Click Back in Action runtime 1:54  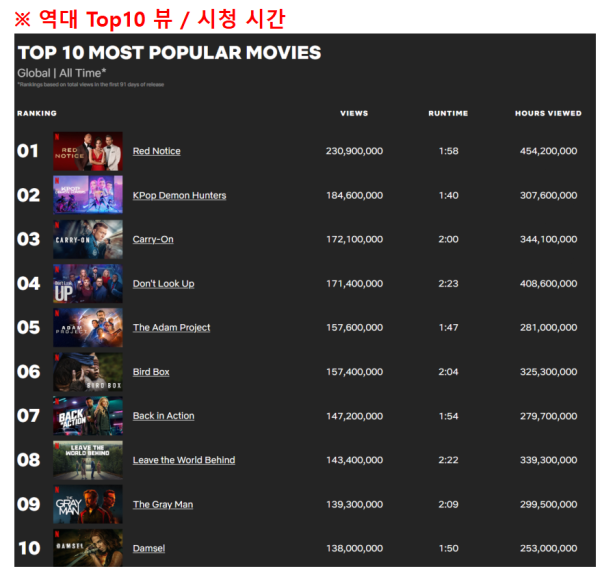pyautogui.click(x=448, y=416)
